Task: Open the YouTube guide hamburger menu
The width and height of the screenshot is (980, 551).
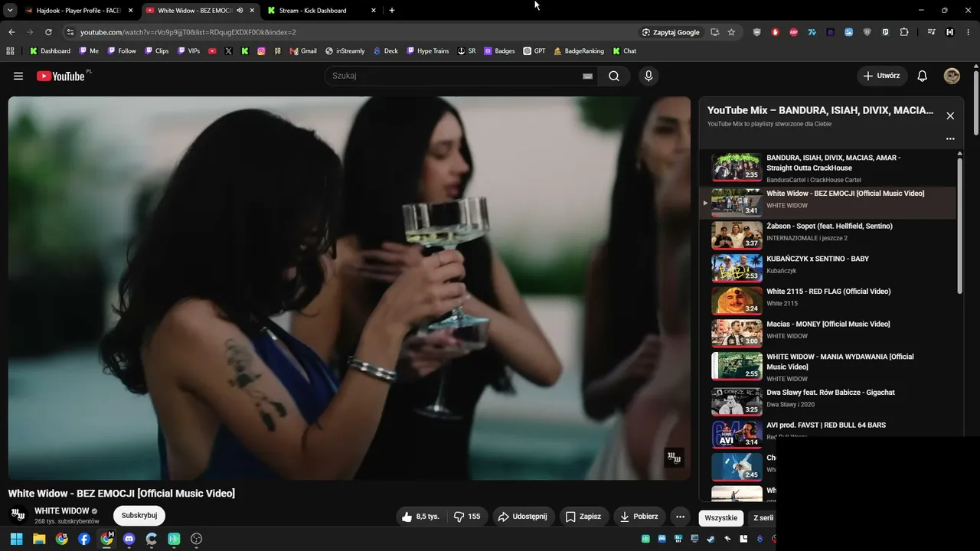Action: point(18,76)
